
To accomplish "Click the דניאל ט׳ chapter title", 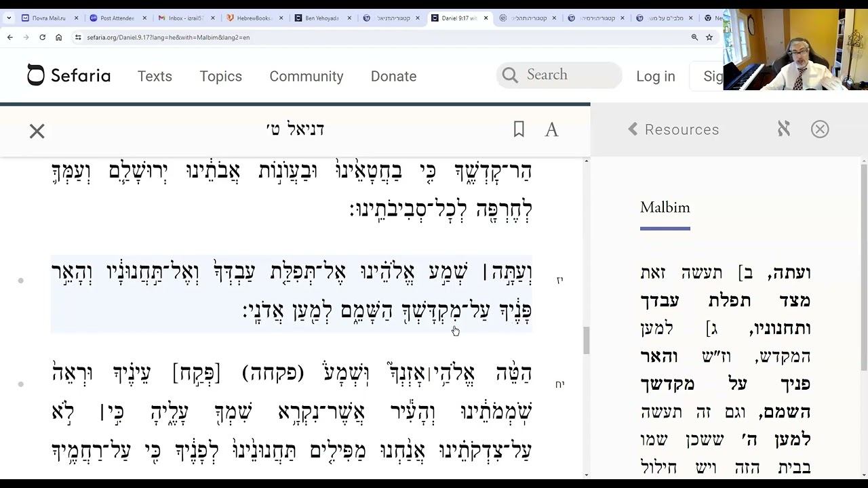I will [x=295, y=129].
